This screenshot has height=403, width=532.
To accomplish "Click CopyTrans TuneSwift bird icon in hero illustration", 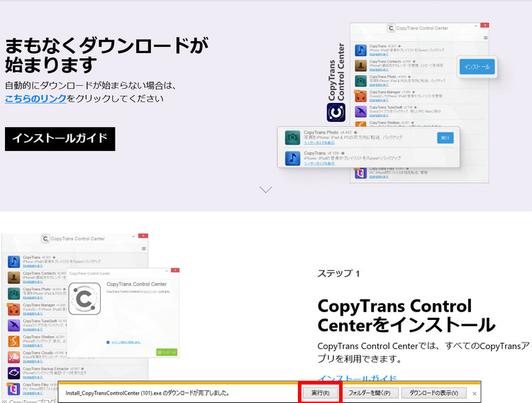I will 360,111.
